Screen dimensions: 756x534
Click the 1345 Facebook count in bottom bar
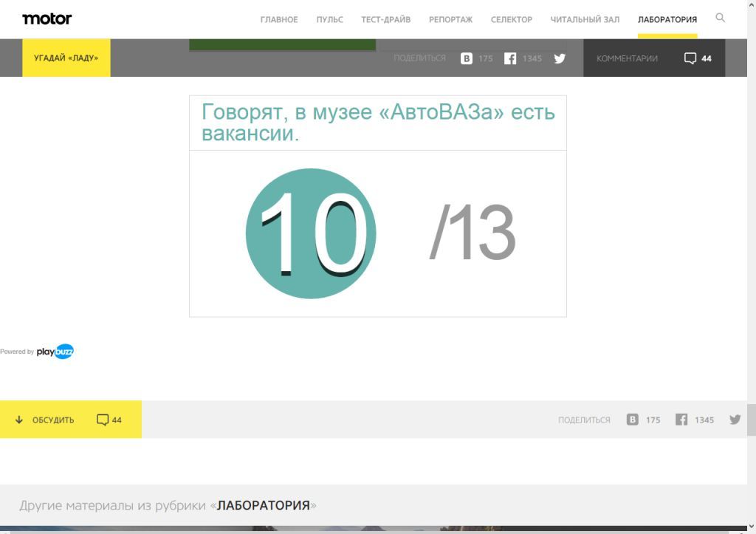704,420
